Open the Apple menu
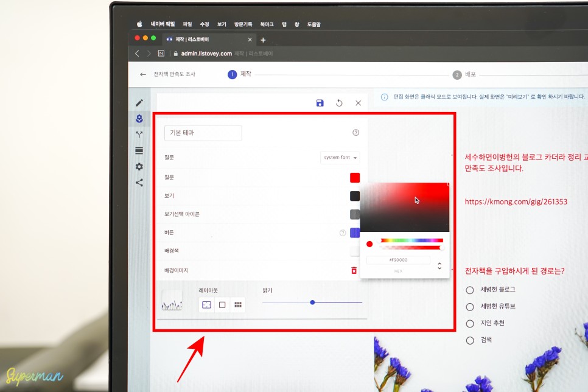Image resolution: width=588 pixels, height=392 pixels. coord(139,24)
